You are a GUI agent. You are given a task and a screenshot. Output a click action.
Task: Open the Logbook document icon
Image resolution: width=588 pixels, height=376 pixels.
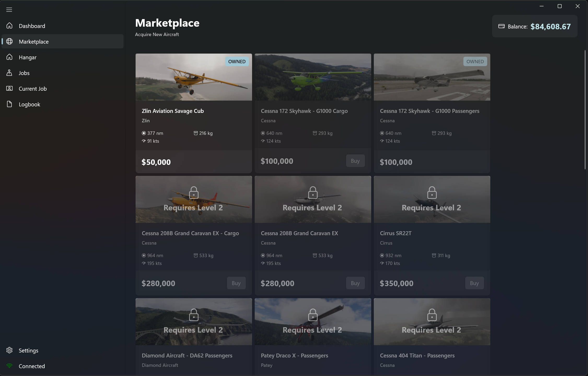[9, 104]
